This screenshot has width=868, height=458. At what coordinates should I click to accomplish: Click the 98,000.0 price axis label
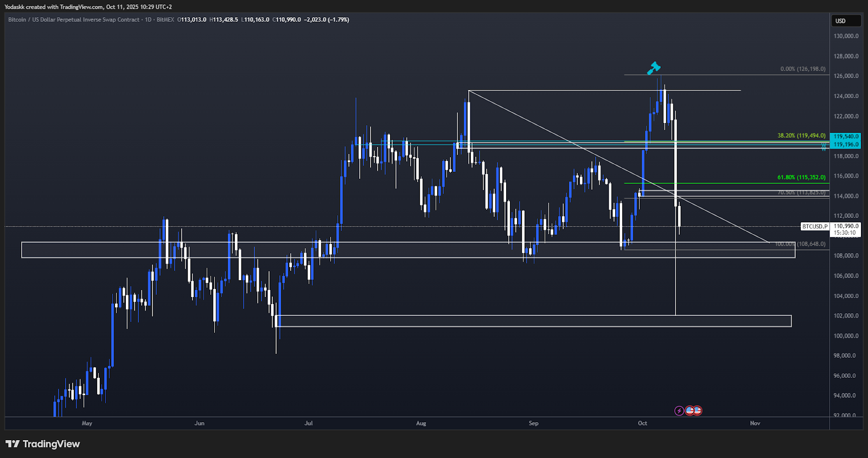click(846, 356)
